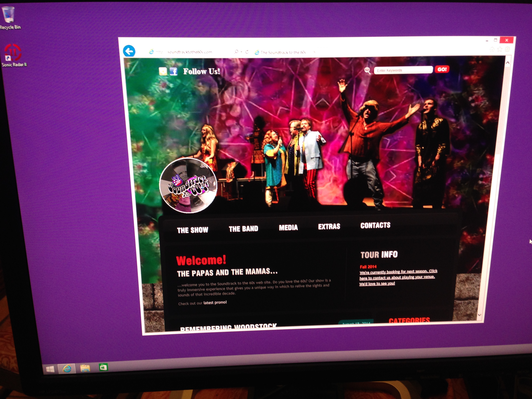Open the CONTACTS menu item

[375, 225]
